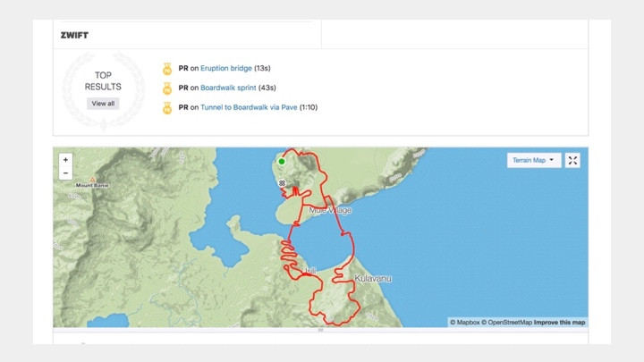Click the Kulavanu place label on map
The width and height of the screenshot is (644, 362).
(373, 278)
